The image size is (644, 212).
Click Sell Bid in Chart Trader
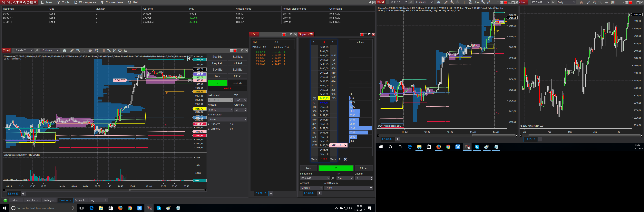[238, 70]
